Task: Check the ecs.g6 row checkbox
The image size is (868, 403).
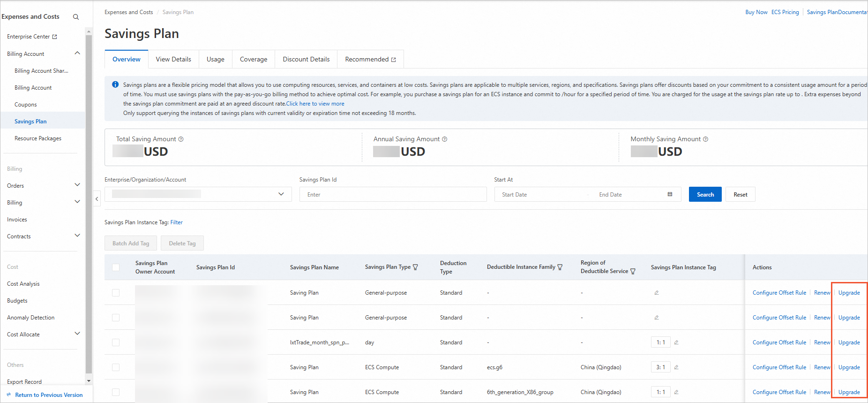Action: [116, 367]
